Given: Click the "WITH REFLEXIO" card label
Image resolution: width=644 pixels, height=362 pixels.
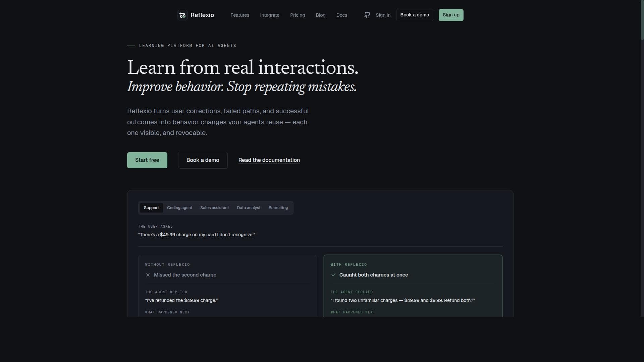Looking at the screenshot, I should coord(349,265).
